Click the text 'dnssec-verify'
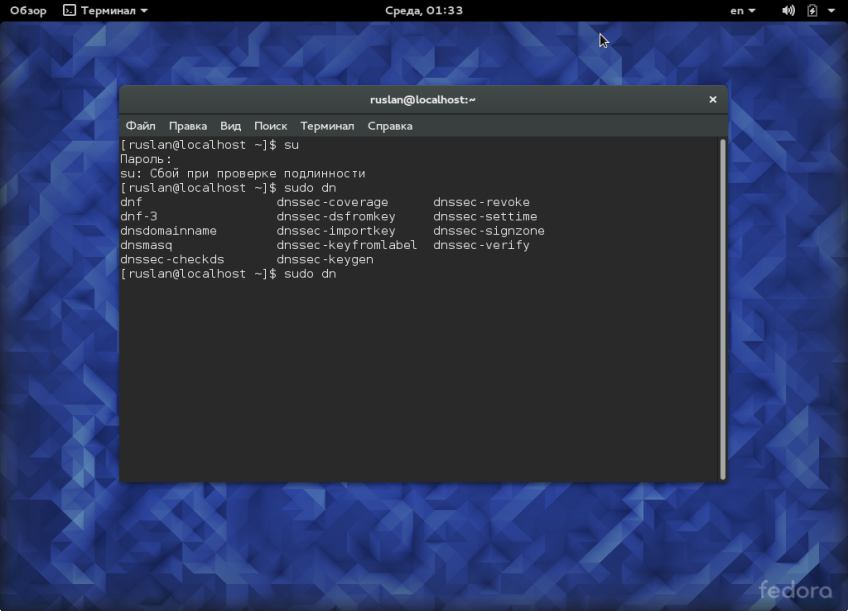This screenshot has width=848, height=611. (481, 245)
